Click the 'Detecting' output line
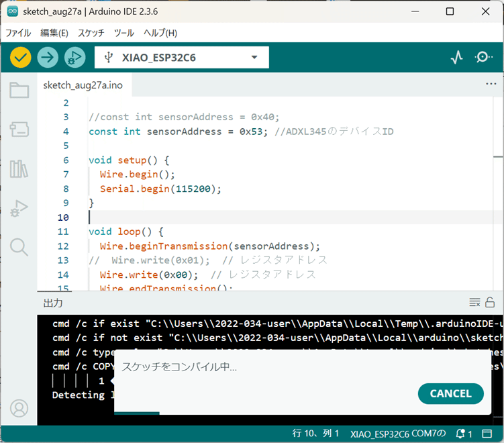 (x=79, y=395)
